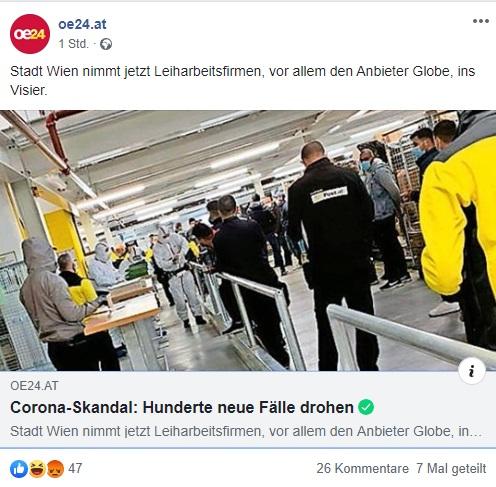Viewport: 496px width, 487px height.
Task: Open headline 'Corona-Skandal: Hunderte neue Fälle drohen'
Action: [182, 407]
